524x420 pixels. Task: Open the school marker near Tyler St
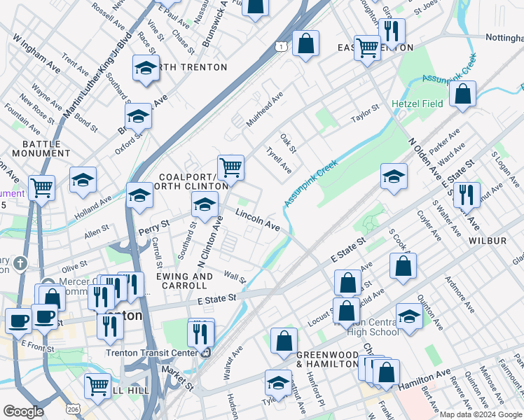point(278,384)
